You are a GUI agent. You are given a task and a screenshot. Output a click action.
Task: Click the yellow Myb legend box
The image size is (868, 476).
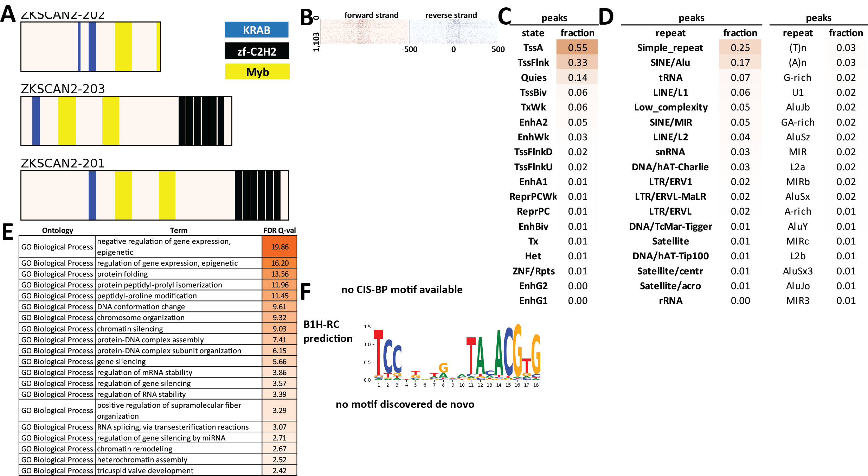coord(257,72)
